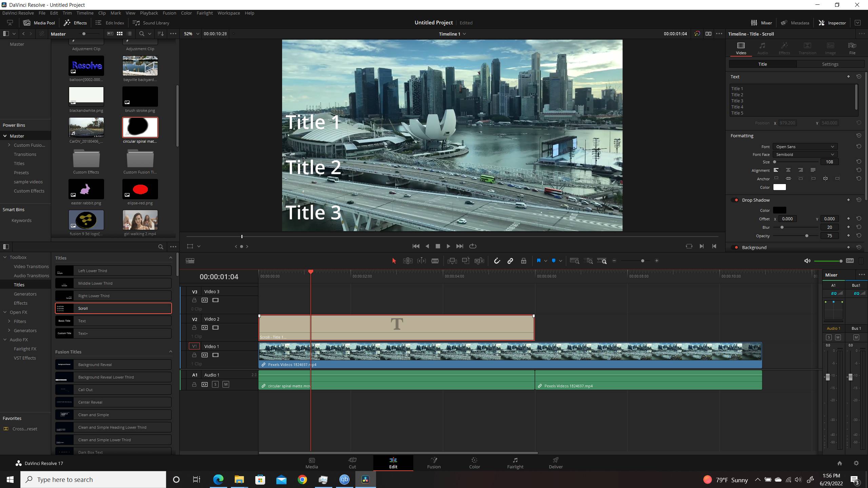Jump to last frame of timeline
The image size is (868, 488).
pos(459,246)
